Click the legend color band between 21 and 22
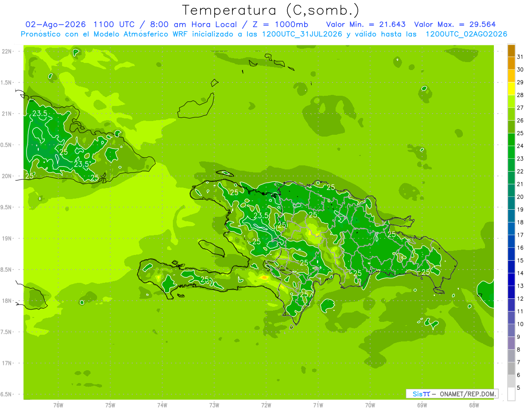Screen dimensions: 532x411 pyautogui.click(x=511, y=178)
